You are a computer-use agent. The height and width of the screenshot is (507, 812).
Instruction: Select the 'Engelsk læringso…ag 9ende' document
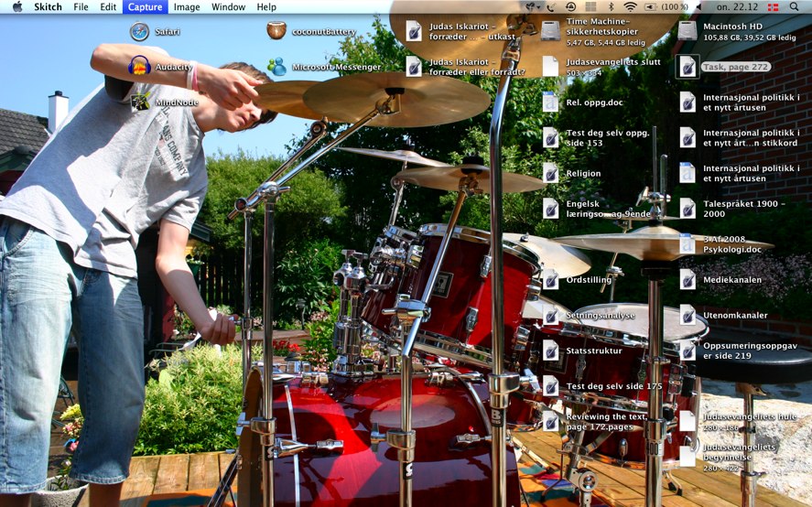[x=550, y=209]
